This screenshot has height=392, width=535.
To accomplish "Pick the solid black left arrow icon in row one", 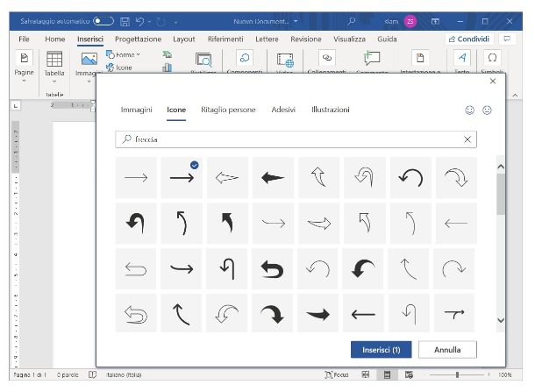I will [x=273, y=178].
